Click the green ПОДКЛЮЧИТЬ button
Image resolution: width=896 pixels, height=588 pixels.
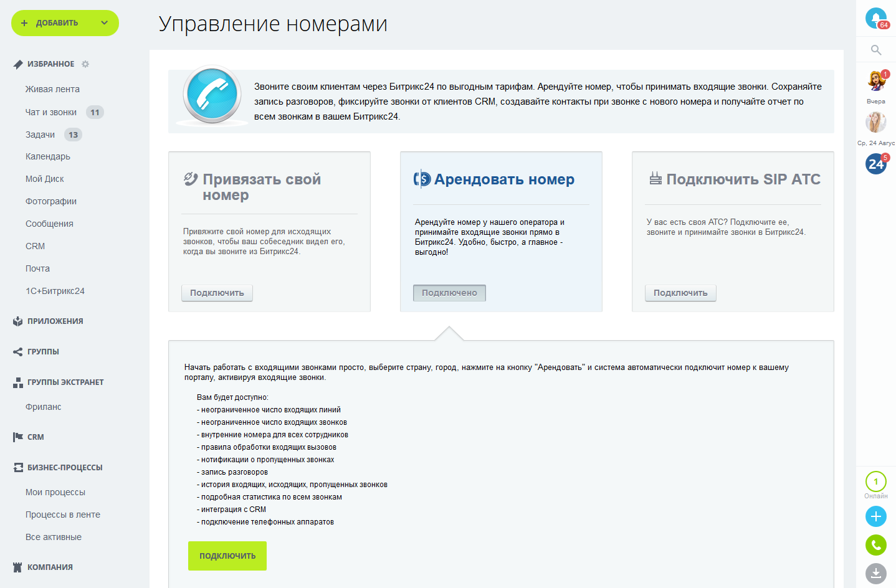(x=227, y=556)
